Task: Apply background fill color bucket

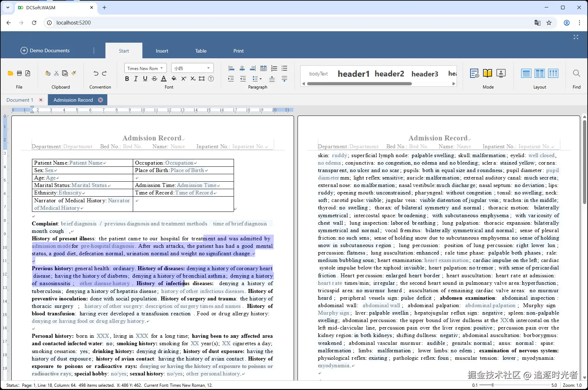Action: click(174, 79)
